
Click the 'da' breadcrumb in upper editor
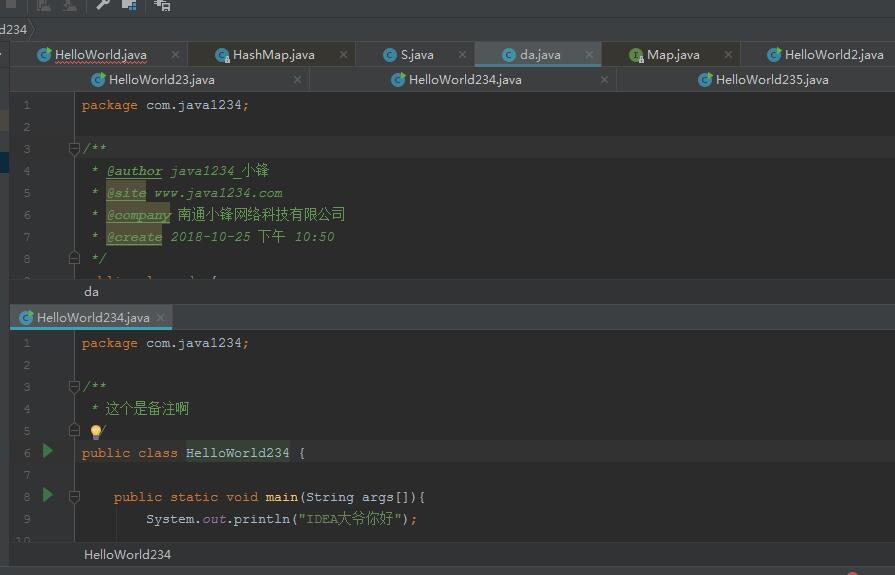pos(91,292)
